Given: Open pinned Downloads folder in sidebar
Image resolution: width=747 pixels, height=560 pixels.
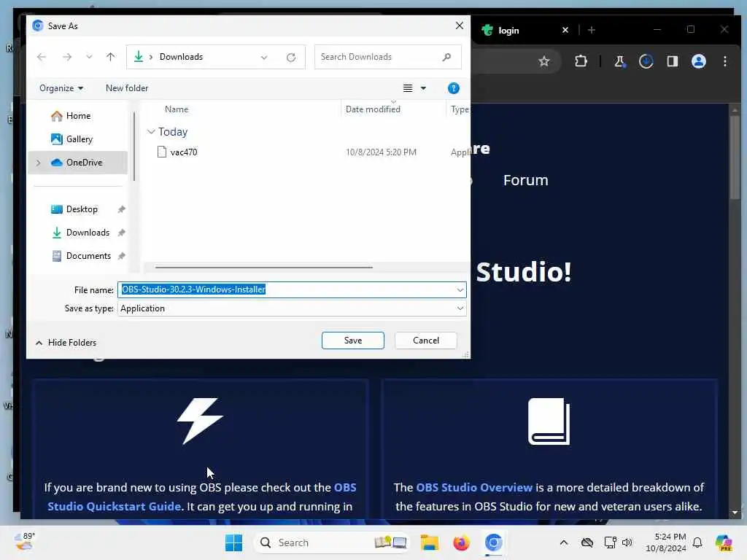Looking at the screenshot, I should point(88,233).
